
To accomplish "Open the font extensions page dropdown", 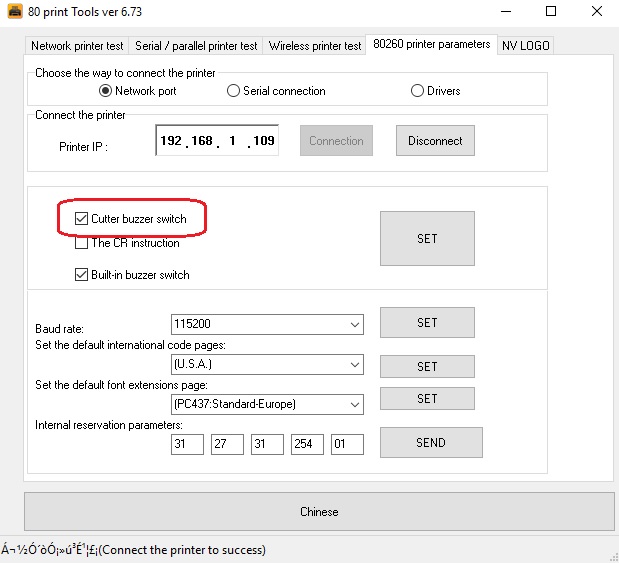I will click(354, 405).
